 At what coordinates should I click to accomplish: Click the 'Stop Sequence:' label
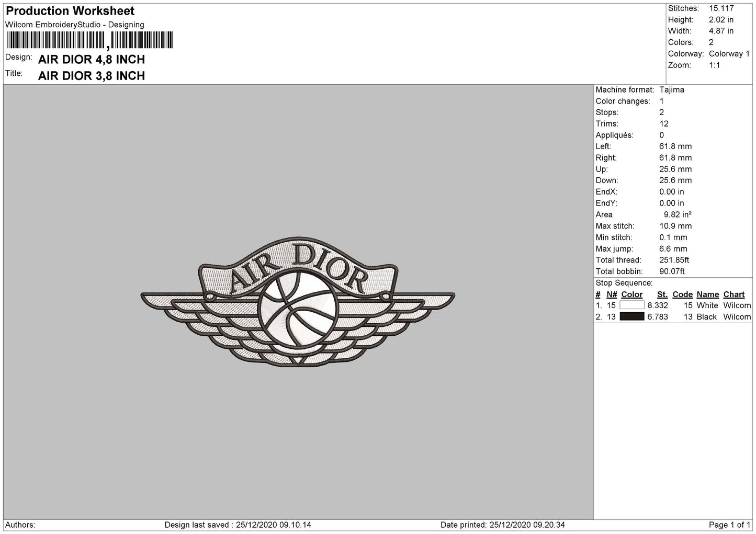624,283
